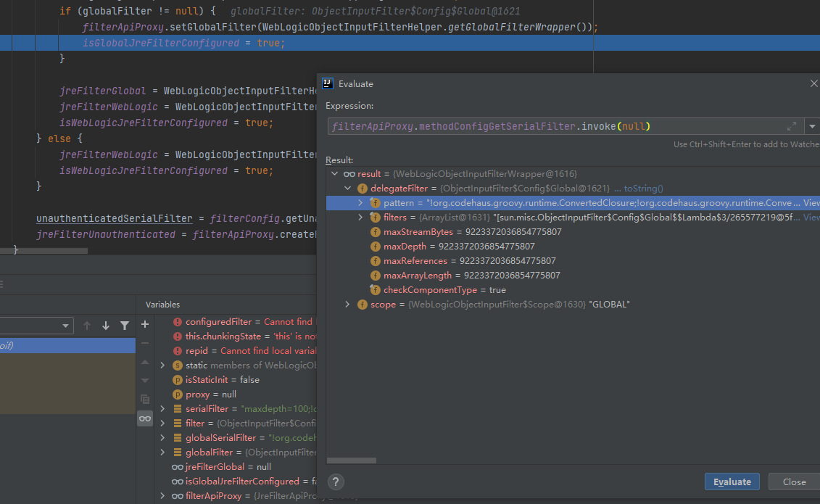Viewport: 820px width, 504px height.
Task: Close the Evaluate dialog with the X
Action: coord(813,83)
